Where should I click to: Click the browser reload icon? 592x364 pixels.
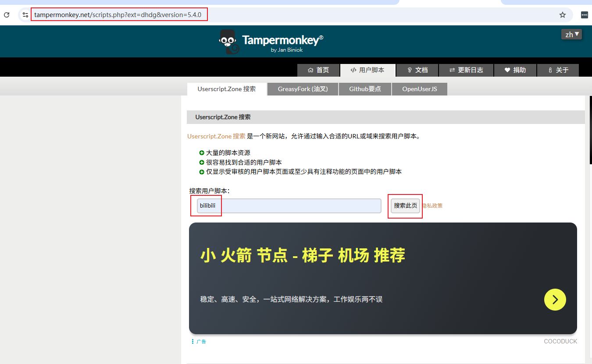click(x=7, y=15)
